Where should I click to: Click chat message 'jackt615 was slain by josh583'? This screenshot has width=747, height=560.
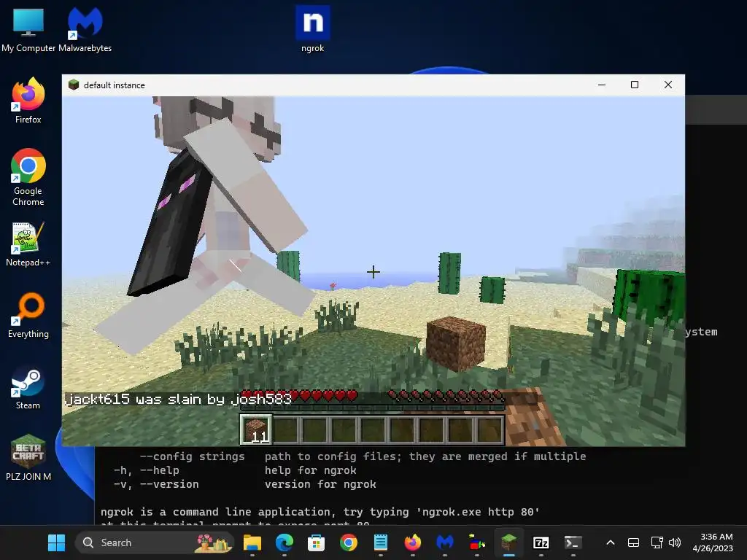click(179, 399)
